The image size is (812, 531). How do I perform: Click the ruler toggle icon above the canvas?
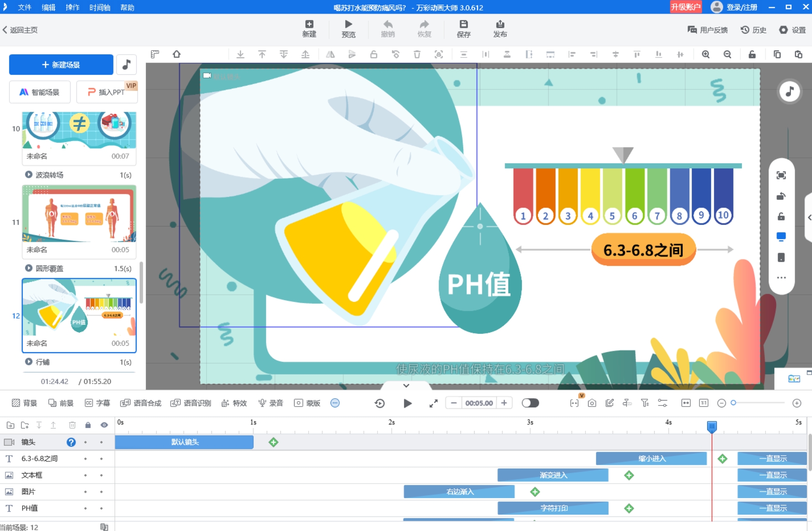point(155,54)
